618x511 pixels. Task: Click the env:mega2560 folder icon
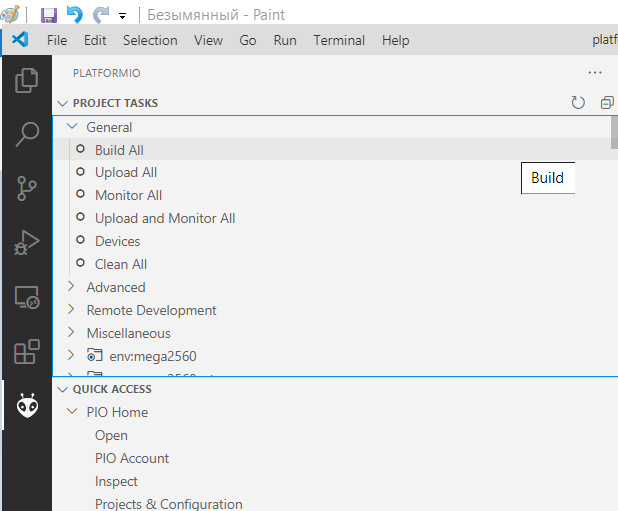(x=95, y=355)
